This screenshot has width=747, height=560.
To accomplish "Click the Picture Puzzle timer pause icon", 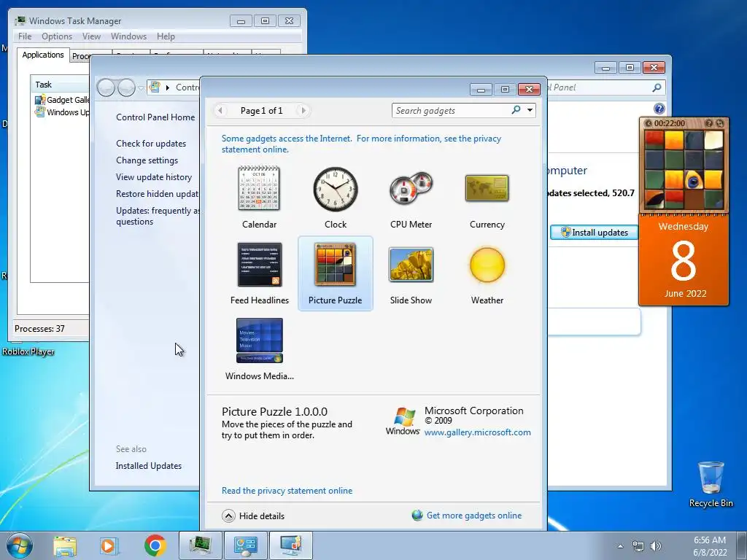I will click(649, 123).
